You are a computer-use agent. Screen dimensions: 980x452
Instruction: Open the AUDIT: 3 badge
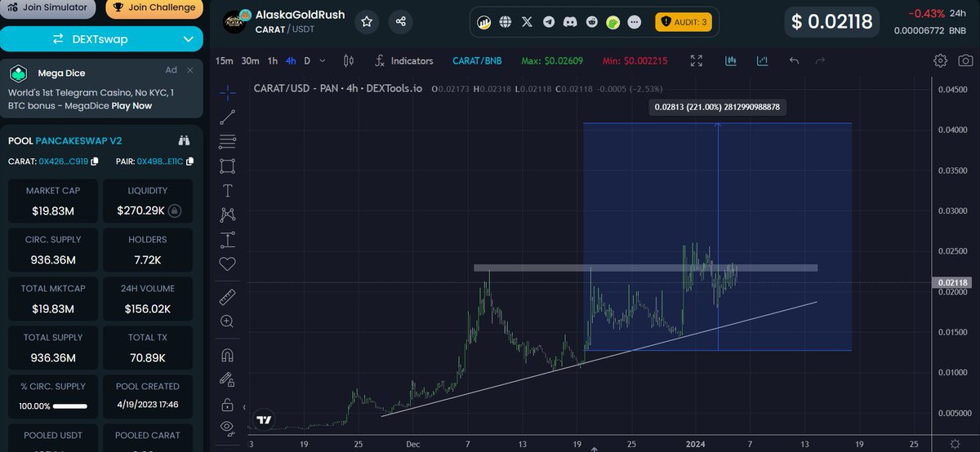(x=684, y=22)
